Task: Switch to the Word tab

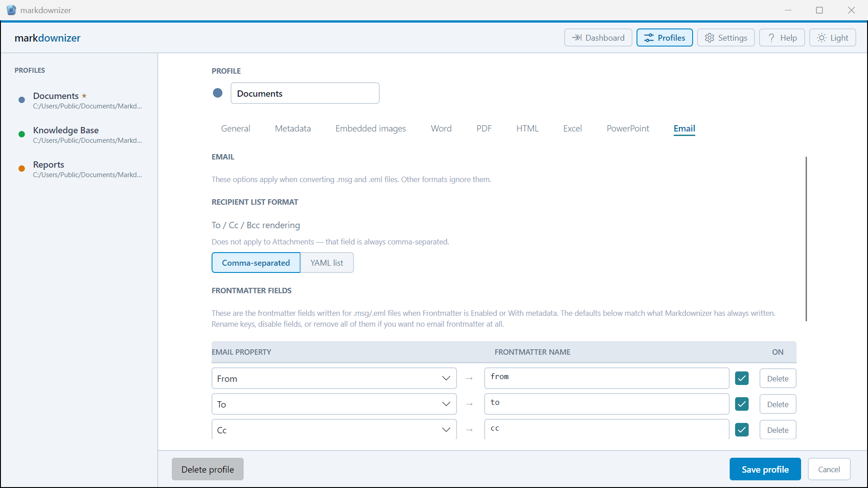Action: (441, 128)
